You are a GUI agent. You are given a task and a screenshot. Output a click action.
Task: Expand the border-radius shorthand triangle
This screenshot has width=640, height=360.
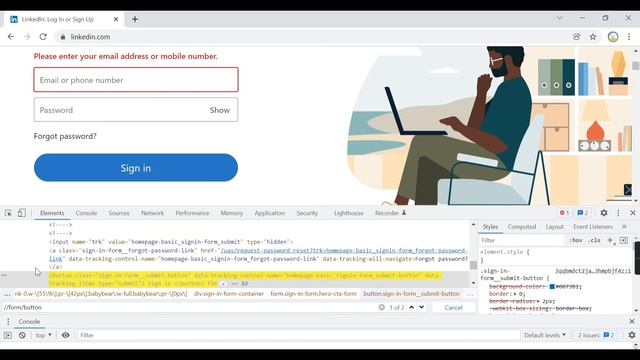[x=538, y=301]
